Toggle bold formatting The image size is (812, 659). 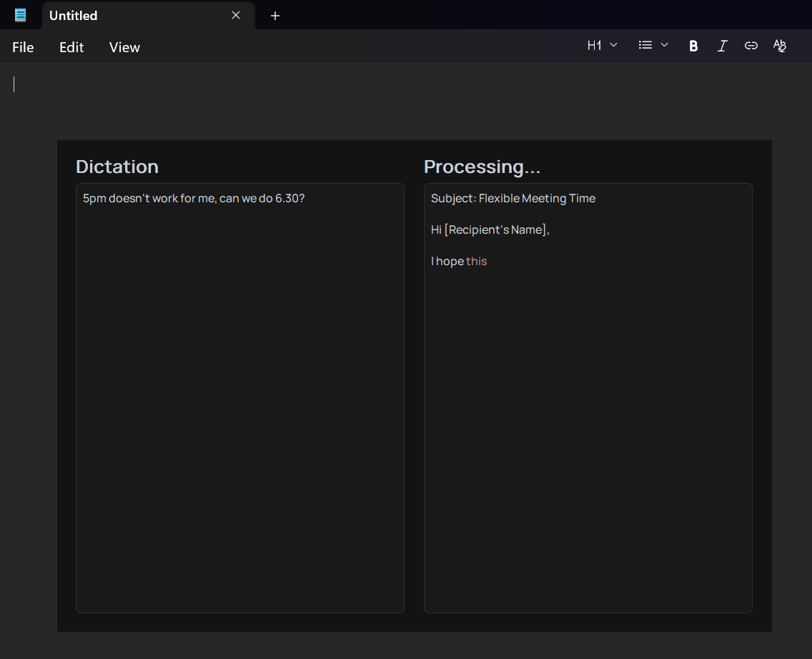693,45
